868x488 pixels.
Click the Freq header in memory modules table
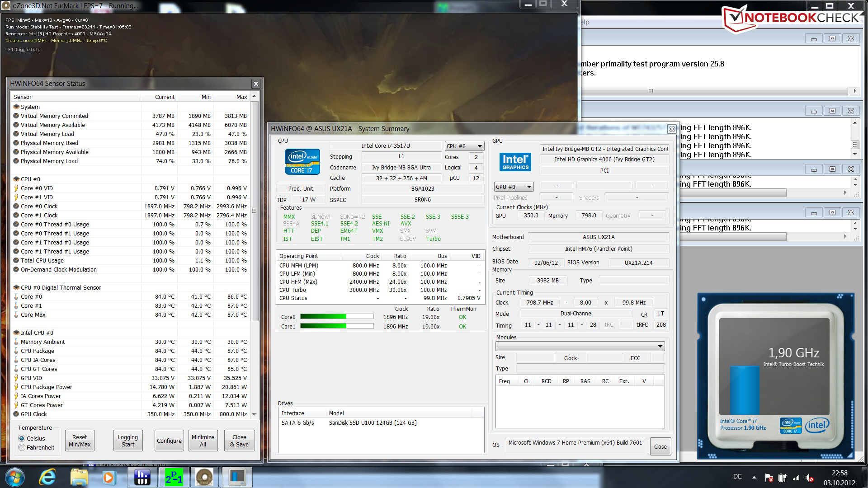click(x=505, y=381)
